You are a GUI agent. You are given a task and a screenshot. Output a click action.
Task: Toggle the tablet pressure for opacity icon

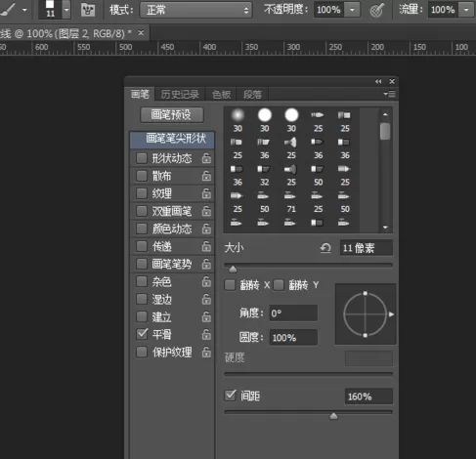point(377,10)
